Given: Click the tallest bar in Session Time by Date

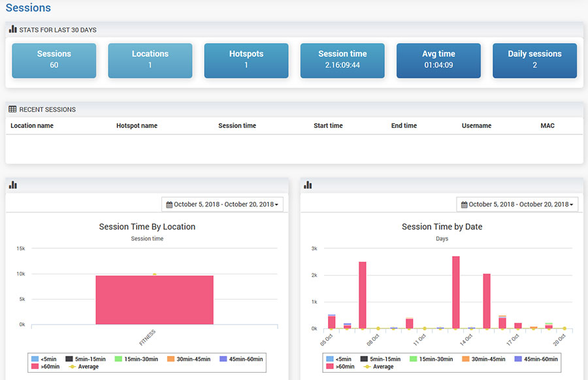Looking at the screenshot, I should [456, 292].
